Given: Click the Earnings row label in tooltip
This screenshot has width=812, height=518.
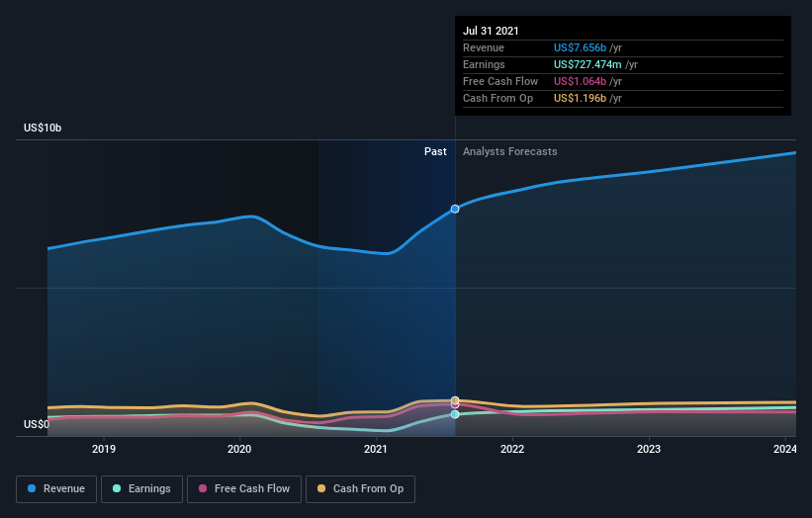Looking at the screenshot, I should tap(484, 64).
